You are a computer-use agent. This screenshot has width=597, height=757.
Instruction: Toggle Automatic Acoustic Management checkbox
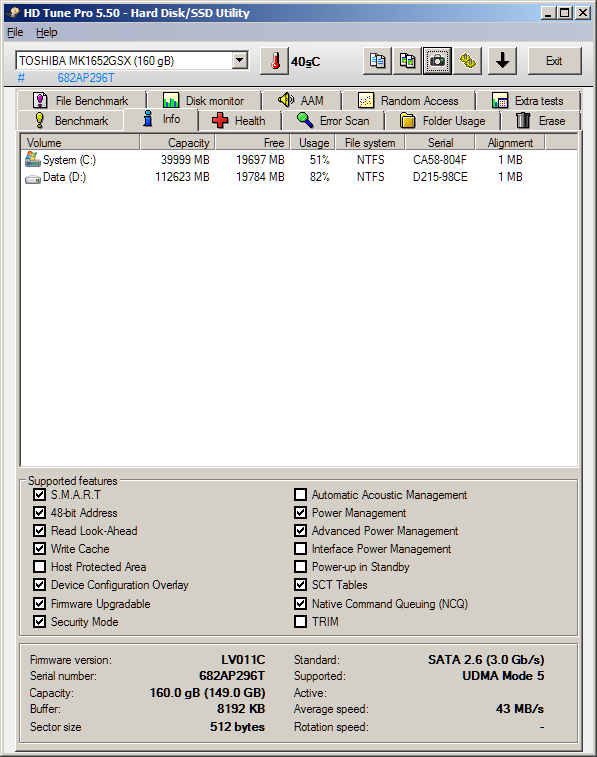pyautogui.click(x=300, y=494)
